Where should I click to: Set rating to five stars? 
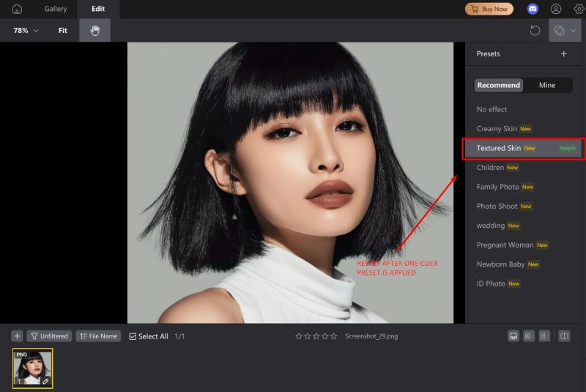coord(334,336)
